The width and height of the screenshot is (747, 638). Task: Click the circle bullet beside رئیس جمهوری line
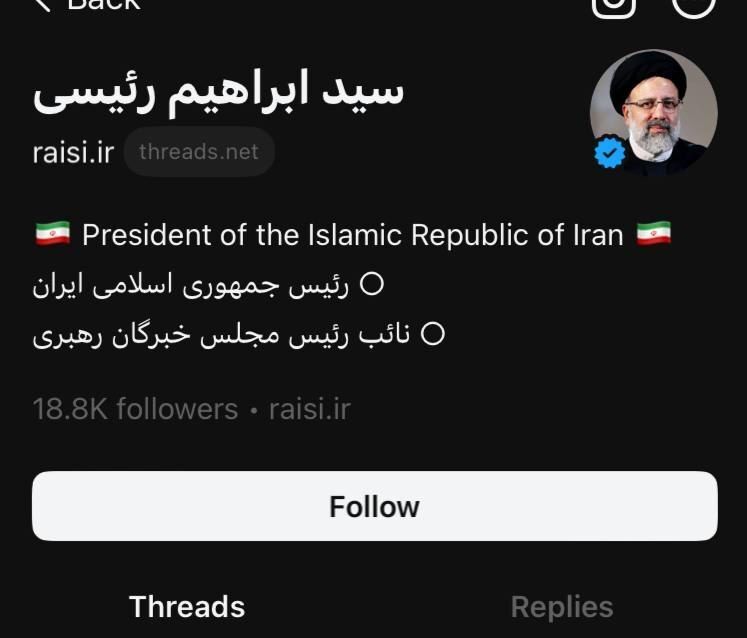[x=371, y=285]
